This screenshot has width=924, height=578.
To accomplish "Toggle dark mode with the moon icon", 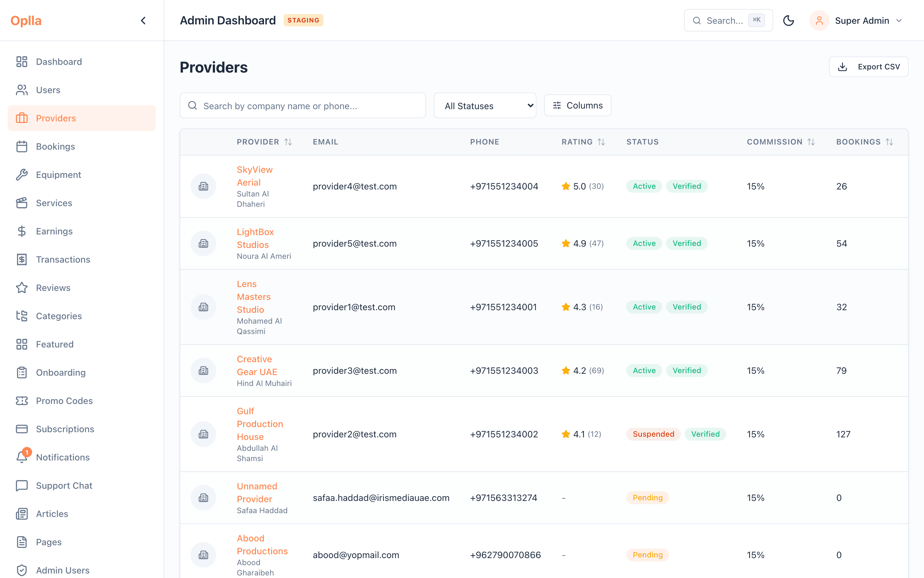I will coord(789,21).
